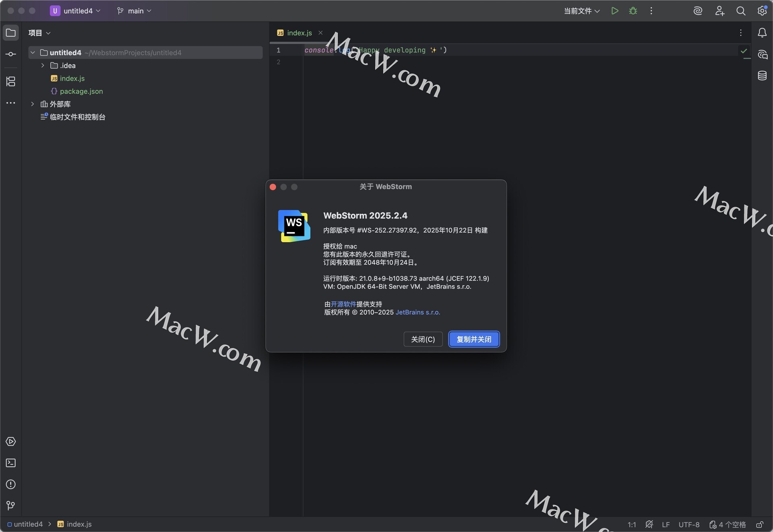
Task: Open the JetBrains s.r.o. link
Action: point(418,312)
